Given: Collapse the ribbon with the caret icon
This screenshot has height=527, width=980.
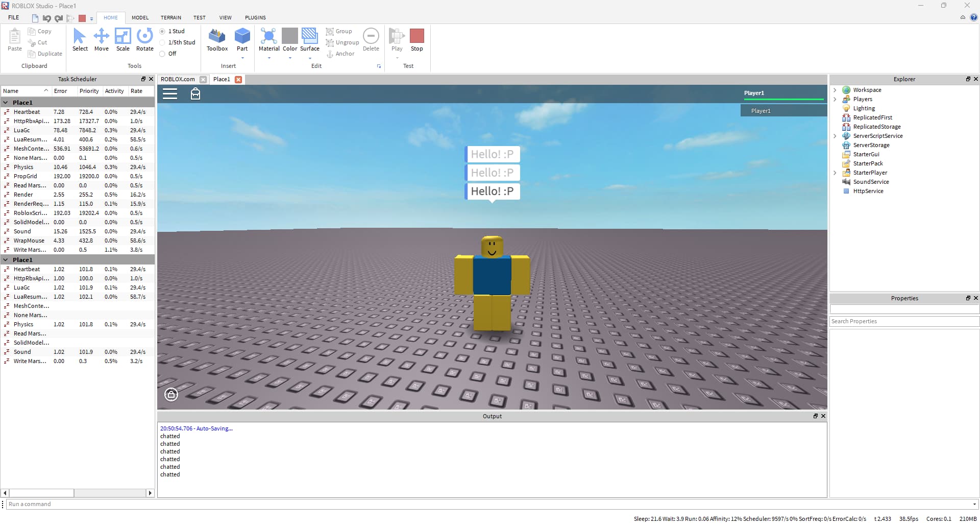Looking at the screenshot, I should click(963, 17).
